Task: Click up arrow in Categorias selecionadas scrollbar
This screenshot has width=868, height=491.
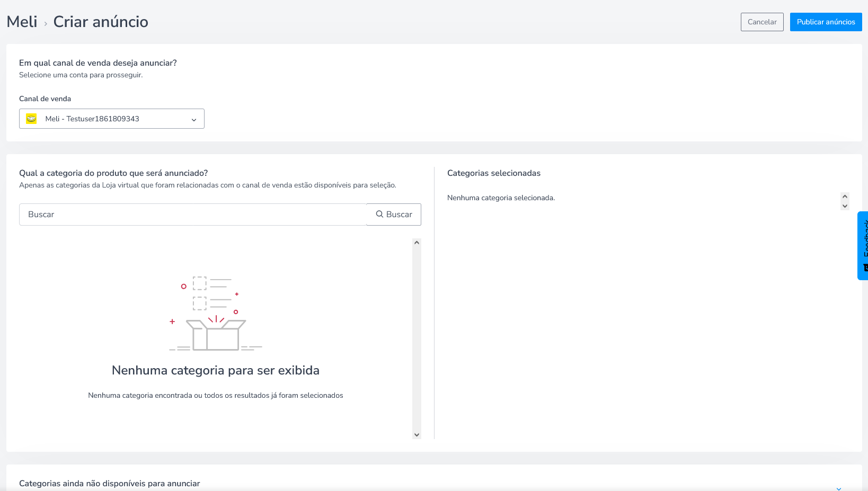Action: 845,197
